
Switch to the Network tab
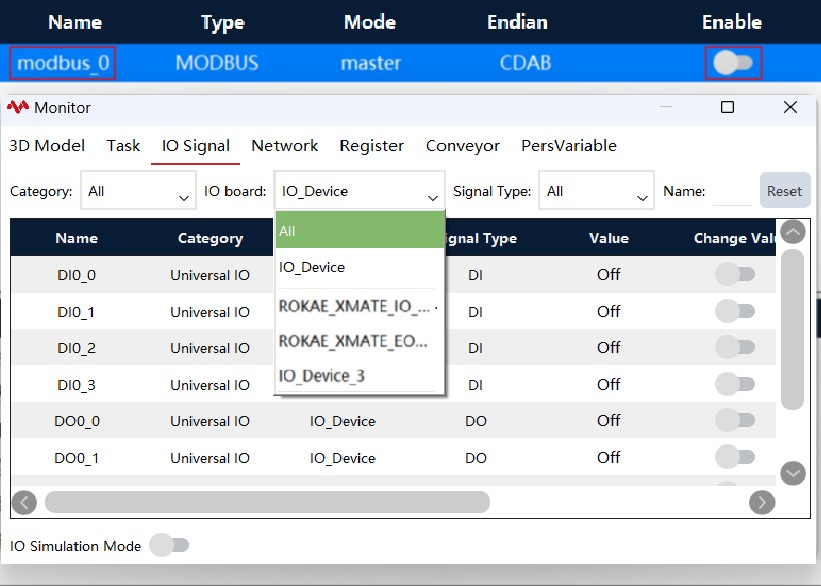(284, 146)
